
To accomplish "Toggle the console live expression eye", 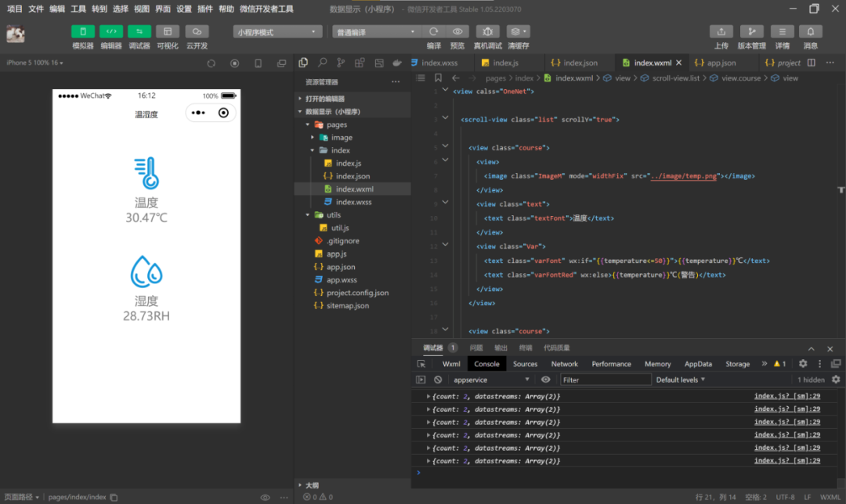I will click(546, 380).
